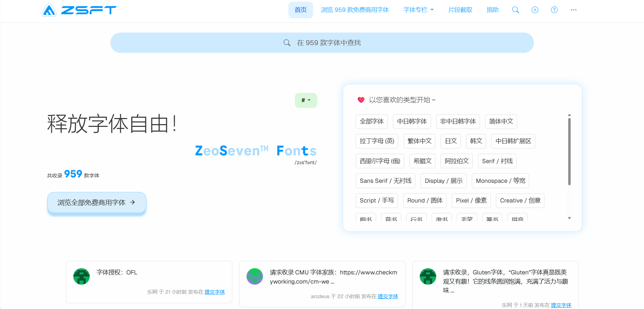Click arcdeus's green-purple avatar
Image resolution: width=644 pixels, height=309 pixels.
[255, 276]
